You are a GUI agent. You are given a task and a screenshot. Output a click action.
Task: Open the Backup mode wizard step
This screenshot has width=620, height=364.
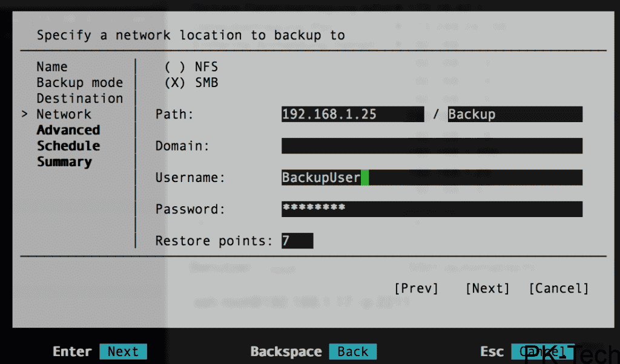pos(79,83)
